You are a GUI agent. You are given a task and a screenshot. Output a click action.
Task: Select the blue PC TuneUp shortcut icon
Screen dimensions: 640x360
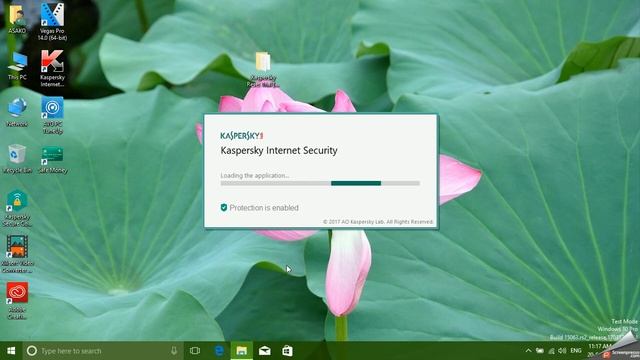coord(52,116)
